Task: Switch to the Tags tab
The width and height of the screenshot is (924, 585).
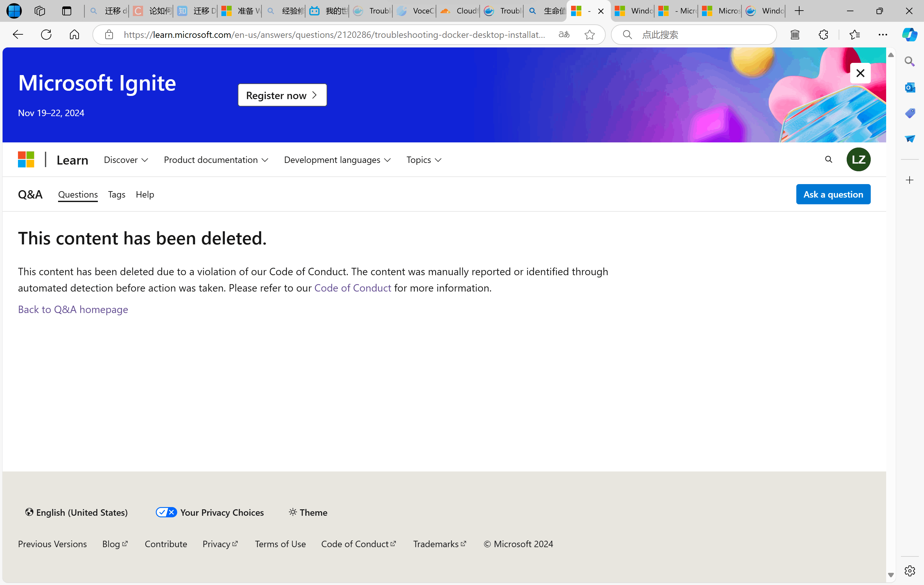Action: [x=117, y=194]
